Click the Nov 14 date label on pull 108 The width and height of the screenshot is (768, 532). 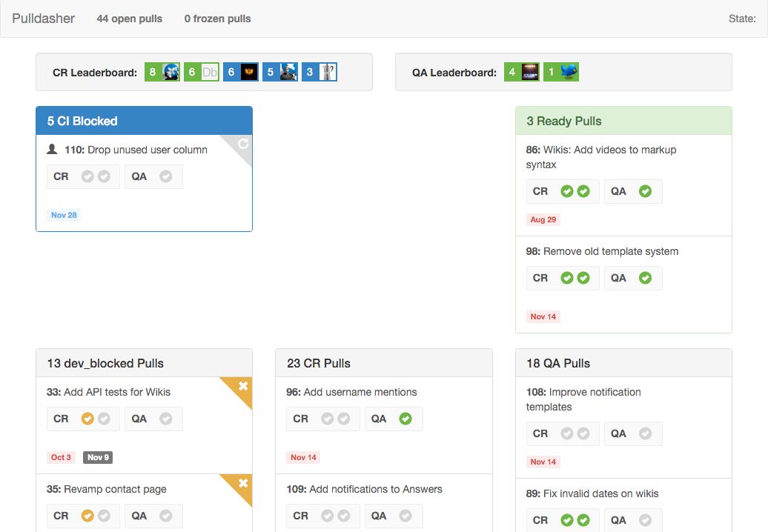click(543, 462)
